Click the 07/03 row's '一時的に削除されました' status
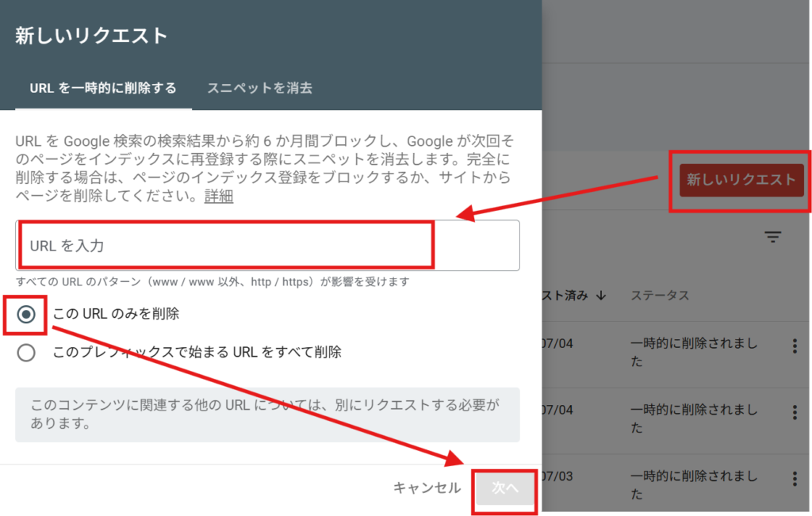The width and height of the screenshot is (812, 516). pyautogui.click(x=694, y=485)
